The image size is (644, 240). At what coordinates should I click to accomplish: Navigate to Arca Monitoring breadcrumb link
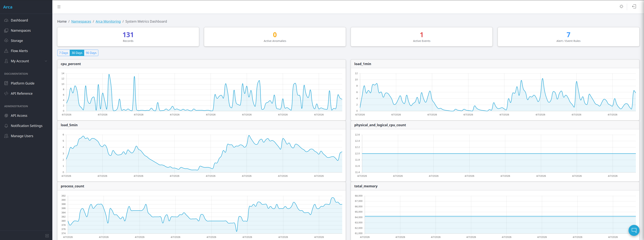click(x=108, y=21)
